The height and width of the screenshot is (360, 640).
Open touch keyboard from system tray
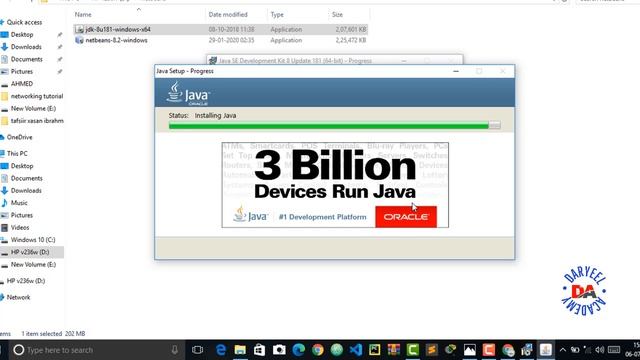pos(614,350)
